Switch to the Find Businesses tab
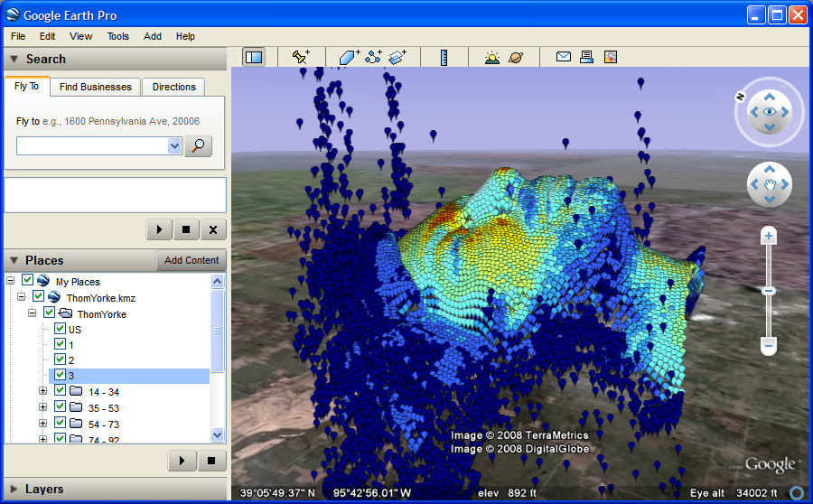Screen dimensions: 813x504 (96, 87)
